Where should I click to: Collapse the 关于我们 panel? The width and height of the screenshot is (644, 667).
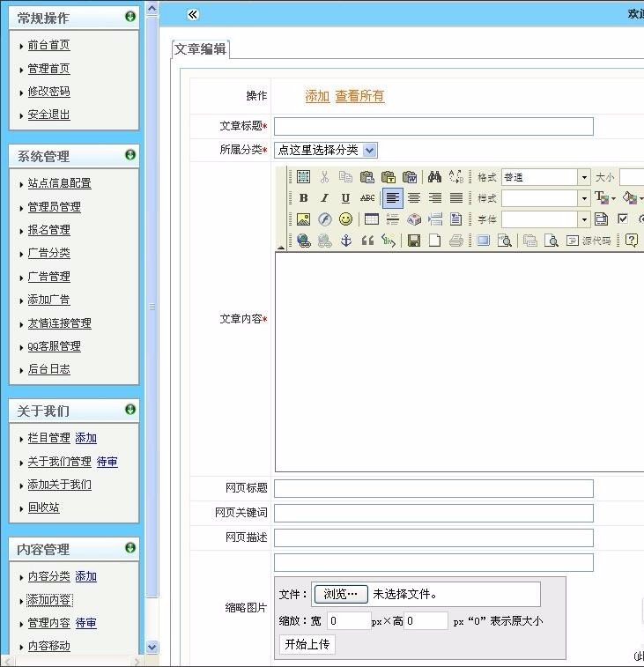pos(130,409)
